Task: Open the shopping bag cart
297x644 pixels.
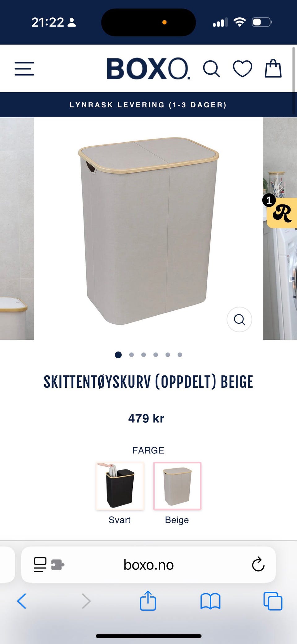Action: pos(273,68)
